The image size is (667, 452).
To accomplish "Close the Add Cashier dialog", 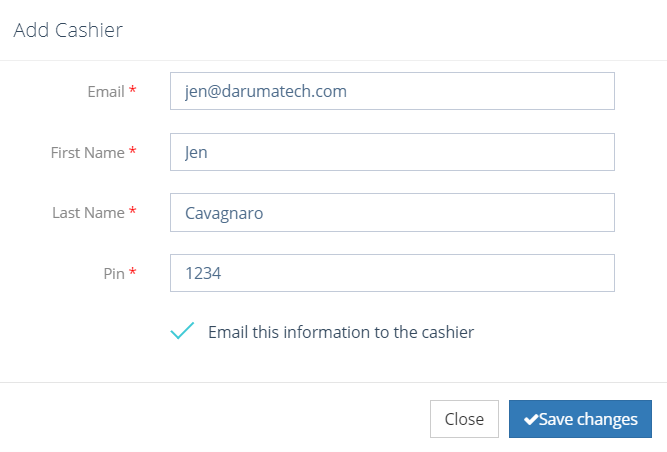I will point(464,419).
